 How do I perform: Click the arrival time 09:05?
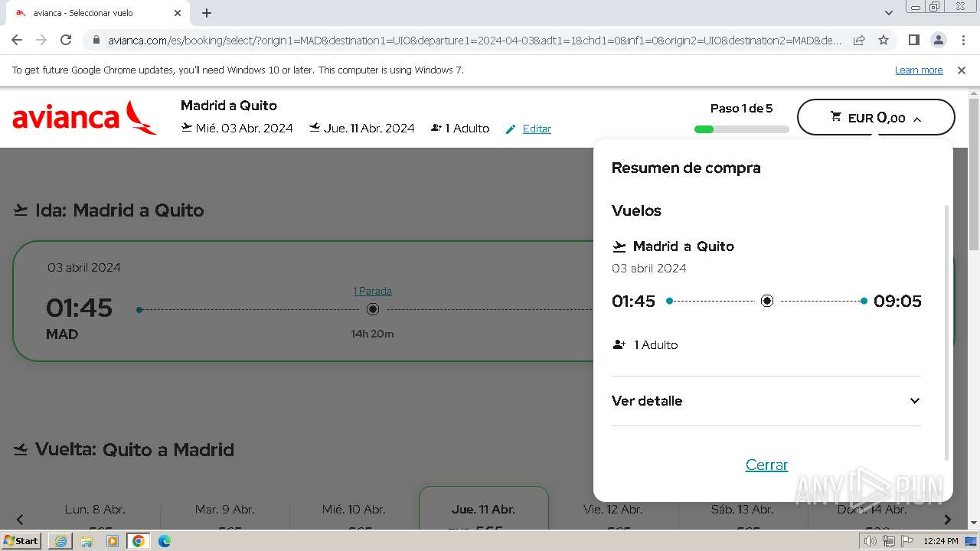(897, 301)
